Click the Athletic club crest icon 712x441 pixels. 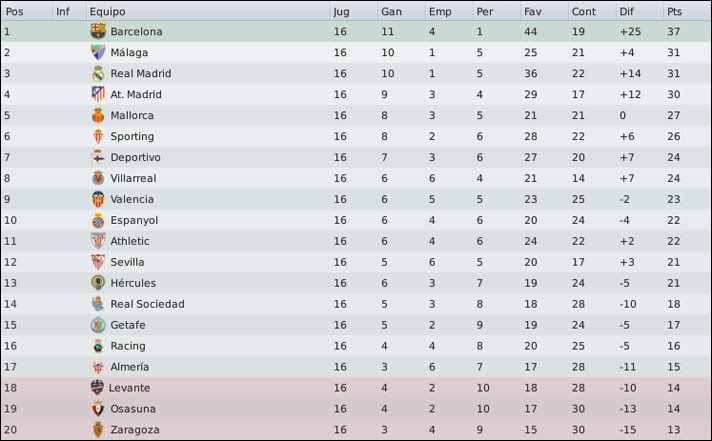(98, 241)
